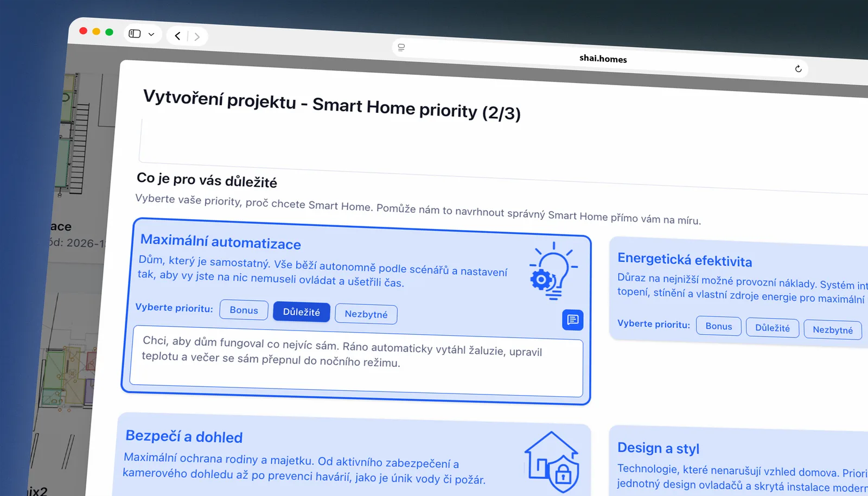Click the house with lock security icon
This screenshot has height=496, width=868.
(552, 461)
